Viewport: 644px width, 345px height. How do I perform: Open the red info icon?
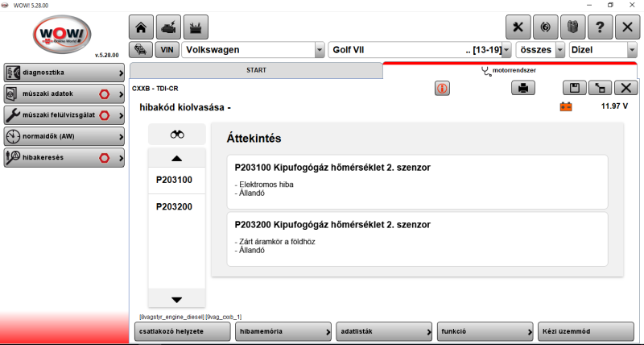pos(442,89)
